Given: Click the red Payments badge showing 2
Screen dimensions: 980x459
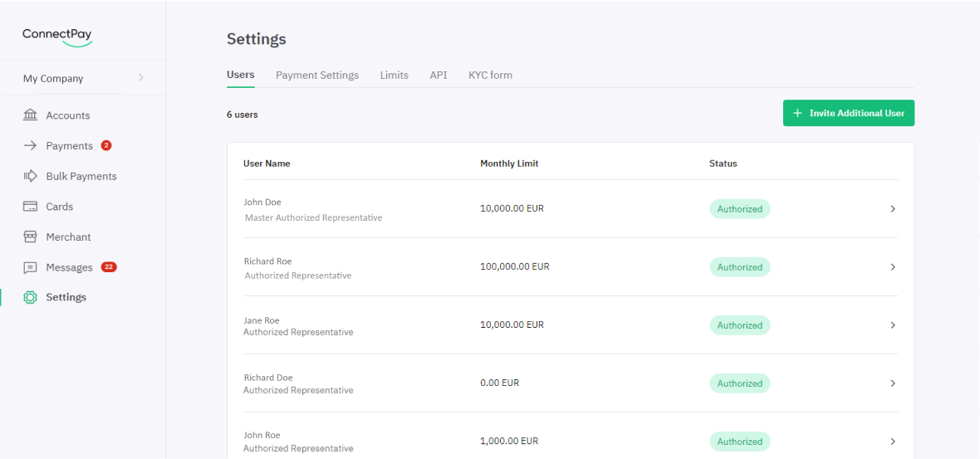Looking at the screenshot, I should [106, 145].
